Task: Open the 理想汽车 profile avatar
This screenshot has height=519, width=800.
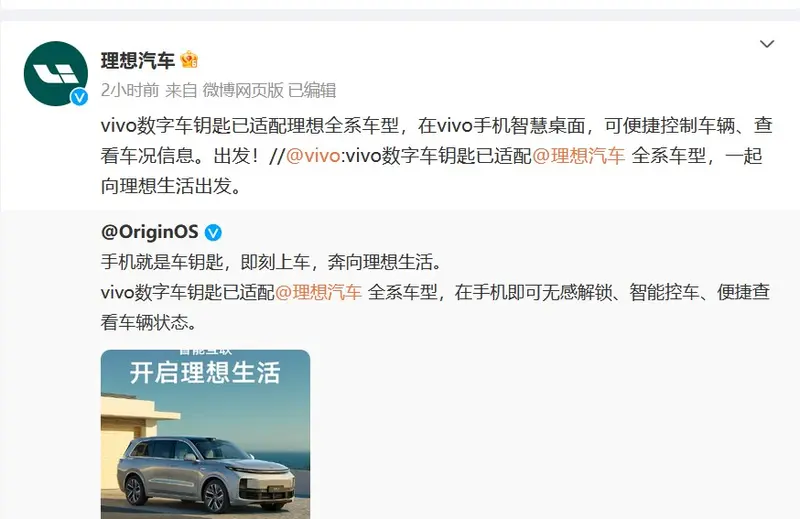Action: point(56,73)
